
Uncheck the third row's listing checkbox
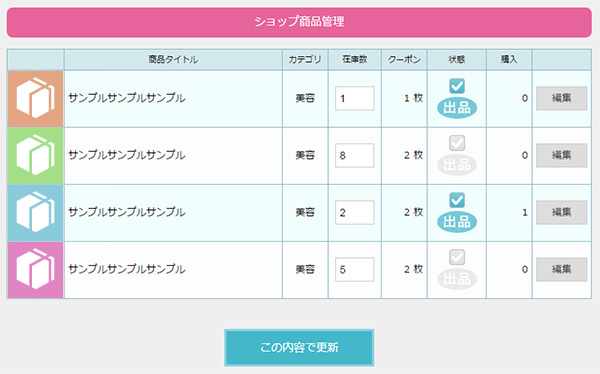(x=457, y=200)
